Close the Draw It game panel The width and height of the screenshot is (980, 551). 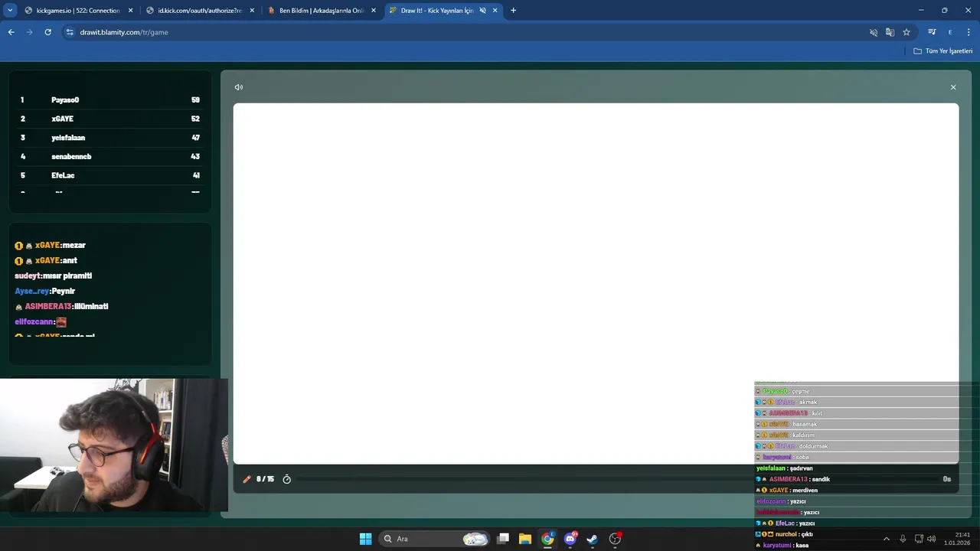pyautogui.click(x=953, y=87)
